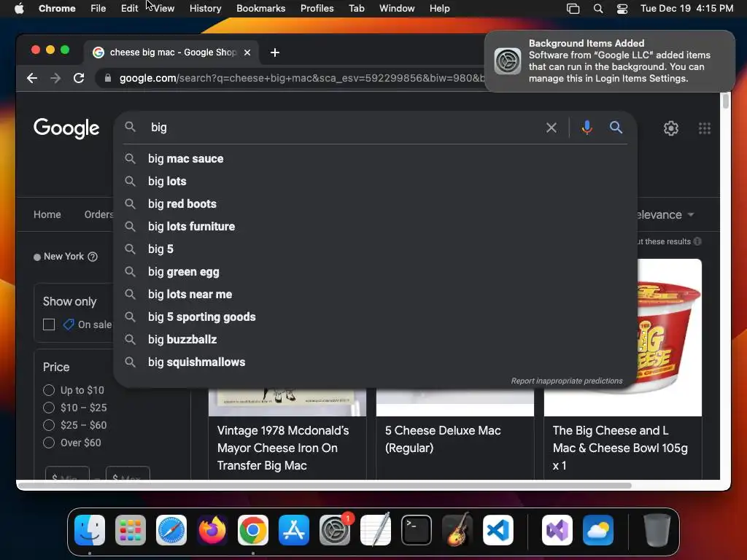Open Terminal from the Dock

pos(417,530)
